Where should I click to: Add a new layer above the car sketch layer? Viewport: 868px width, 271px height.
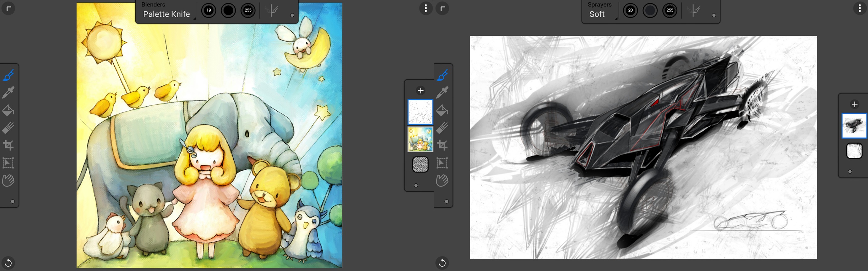854,104
